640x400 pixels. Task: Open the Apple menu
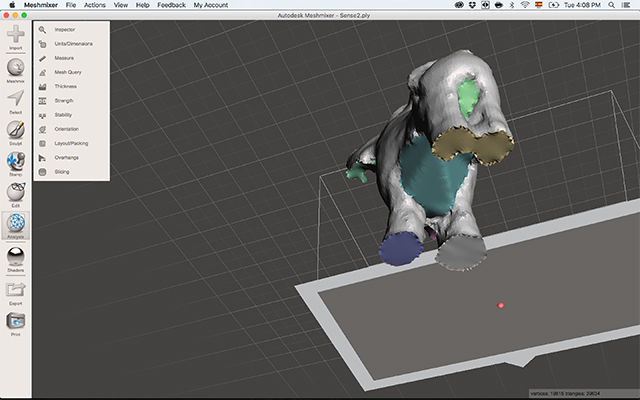12,5
